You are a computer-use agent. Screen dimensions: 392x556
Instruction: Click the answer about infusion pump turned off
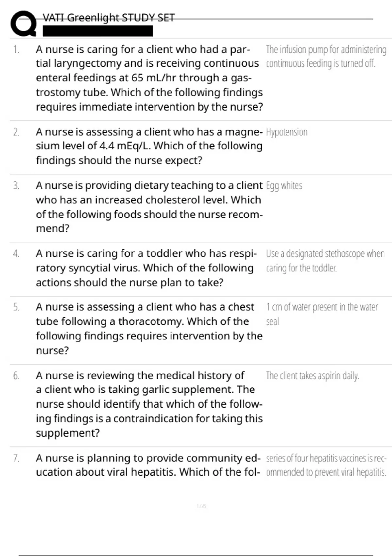click(x=326, y=56)
